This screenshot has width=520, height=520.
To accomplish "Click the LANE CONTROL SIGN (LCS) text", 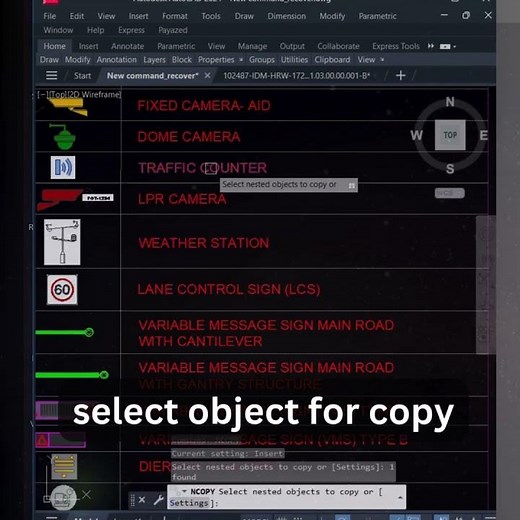I will tap(229, 289).
